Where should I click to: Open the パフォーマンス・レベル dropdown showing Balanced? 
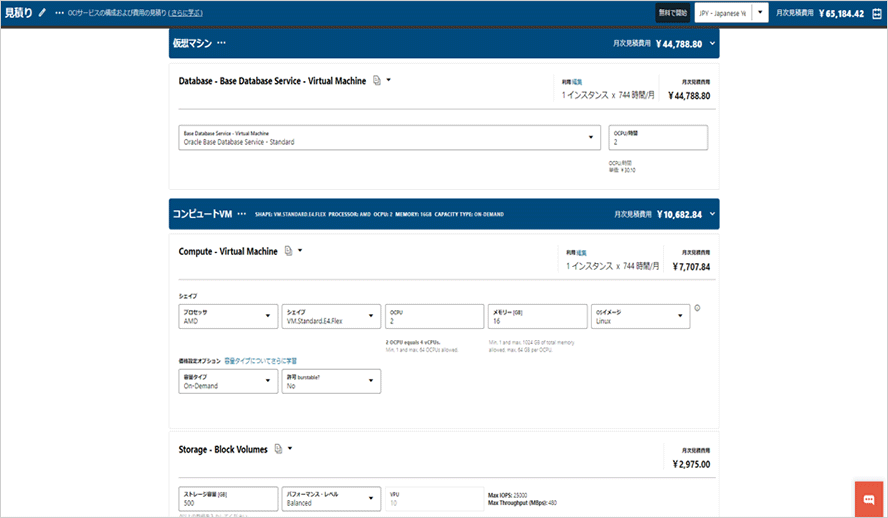[331, 499]
